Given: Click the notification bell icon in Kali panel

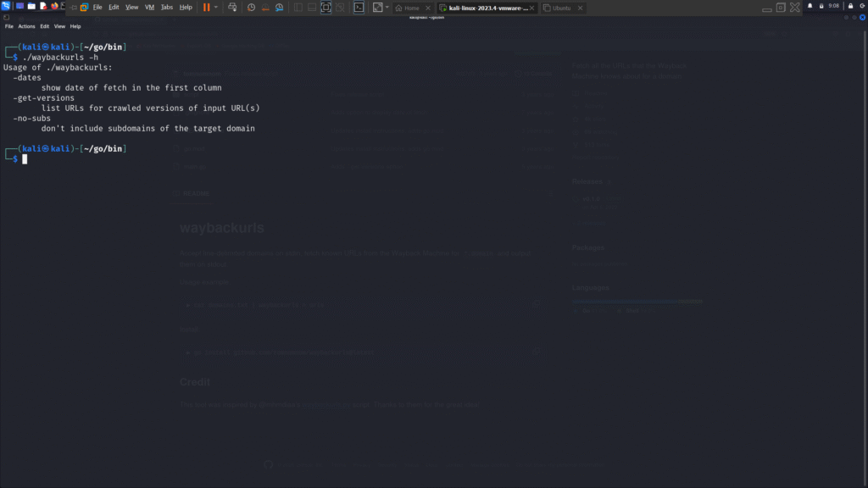Looking at the screenshot, I should coord(810,6).
